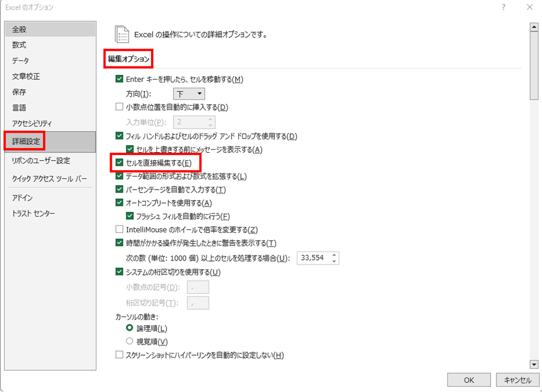The height and width of the screenshot is (392, 542).
Task: Uncheck 'オートコンプリートを使用する' option
Action: click(x=119, y=203)
